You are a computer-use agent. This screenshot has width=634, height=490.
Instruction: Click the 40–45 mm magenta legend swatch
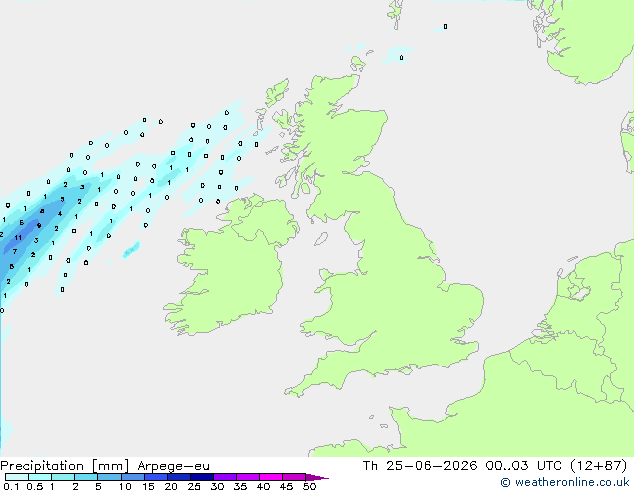click(x=271, y=477)
